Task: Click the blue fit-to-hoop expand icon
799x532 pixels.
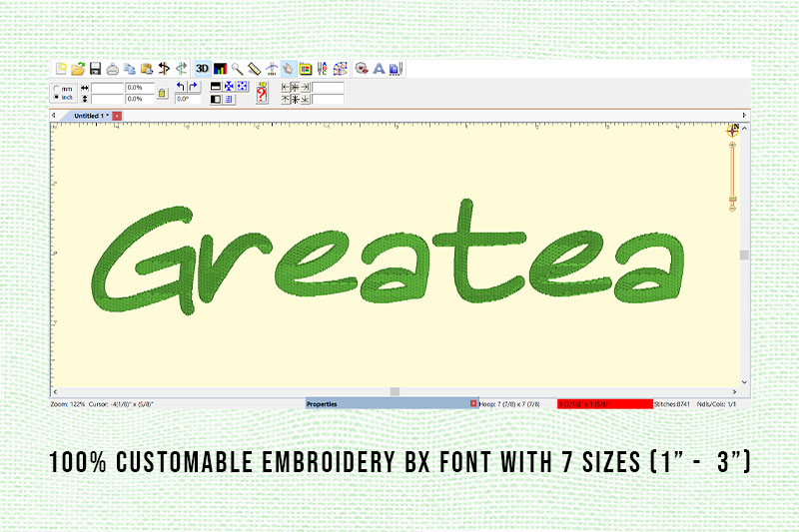Action: 242,87
